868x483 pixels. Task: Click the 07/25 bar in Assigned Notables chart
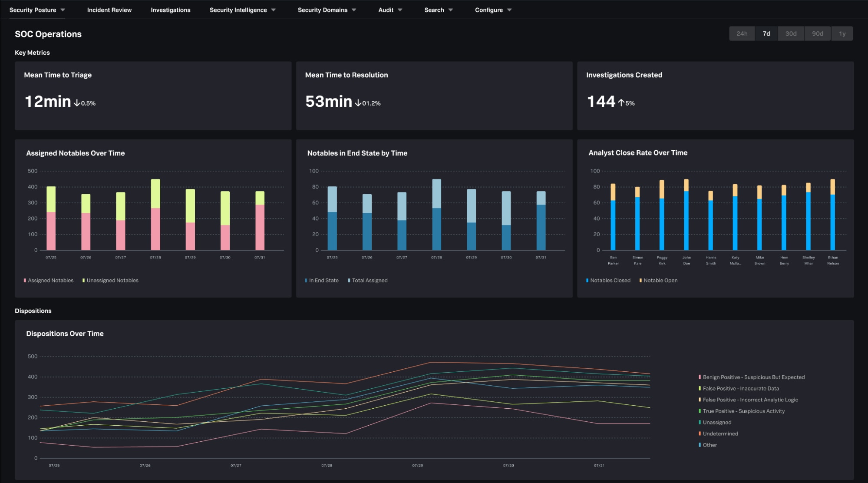coord(51,218)
